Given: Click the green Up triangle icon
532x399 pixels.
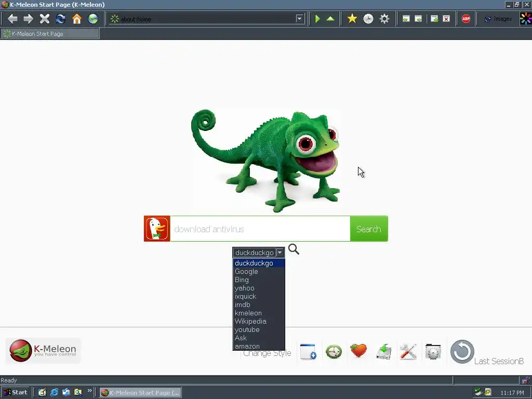Looking at the screenshot, I should click(x=330, y=19).
